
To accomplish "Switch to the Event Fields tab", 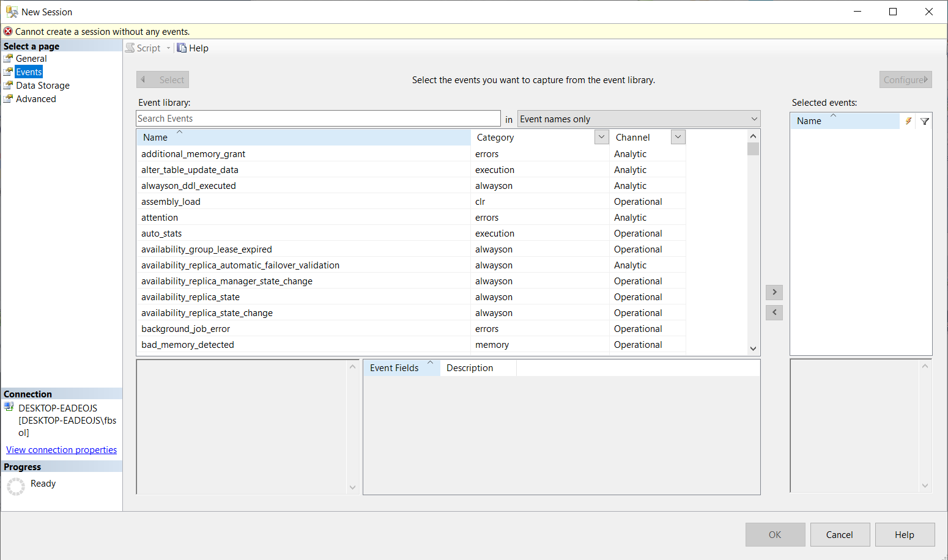I will point(394,368).
